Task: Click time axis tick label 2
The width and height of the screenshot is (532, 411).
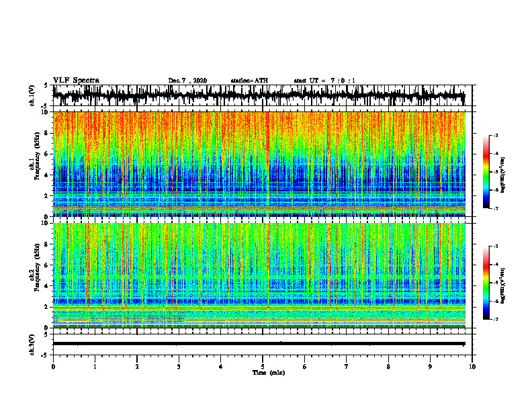Action: tap(137, 367)
